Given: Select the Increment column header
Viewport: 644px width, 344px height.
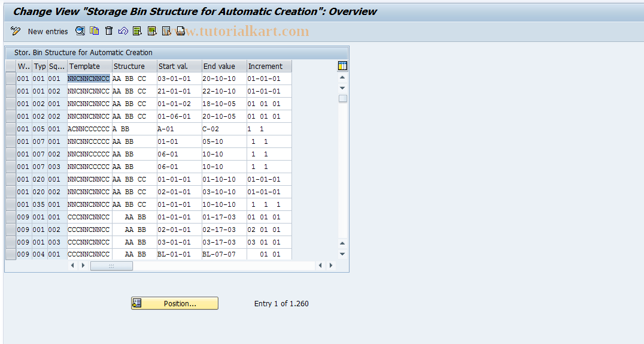Looking at the screenshot, I should click(x=269, y=66).
